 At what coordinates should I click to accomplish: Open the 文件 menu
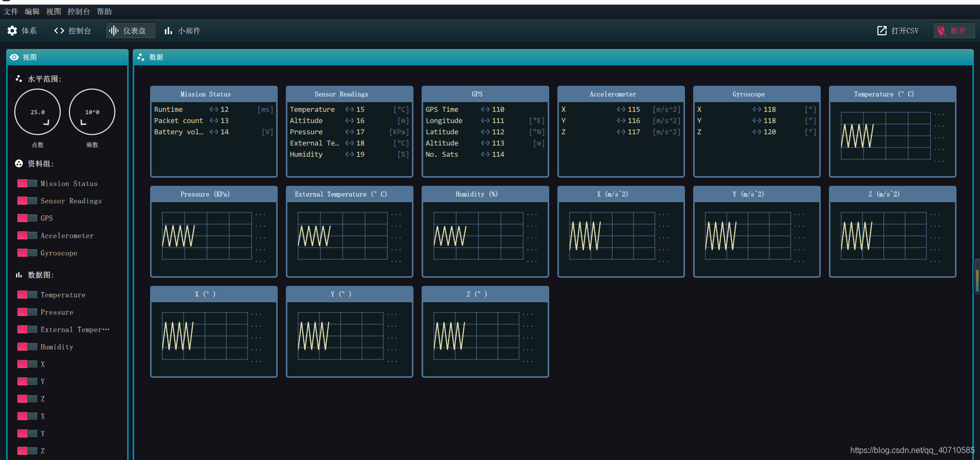[11, 11]
